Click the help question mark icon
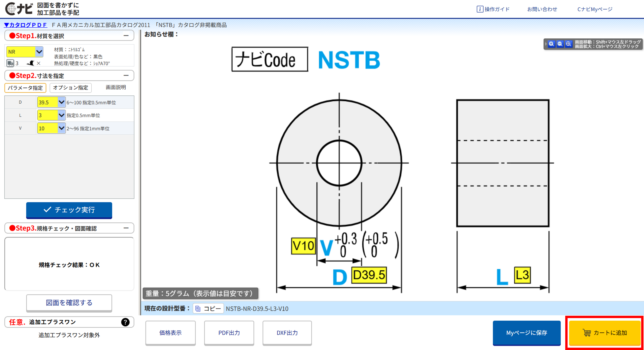The height and width of the screenshot is (350, 644). click(125, 322)
